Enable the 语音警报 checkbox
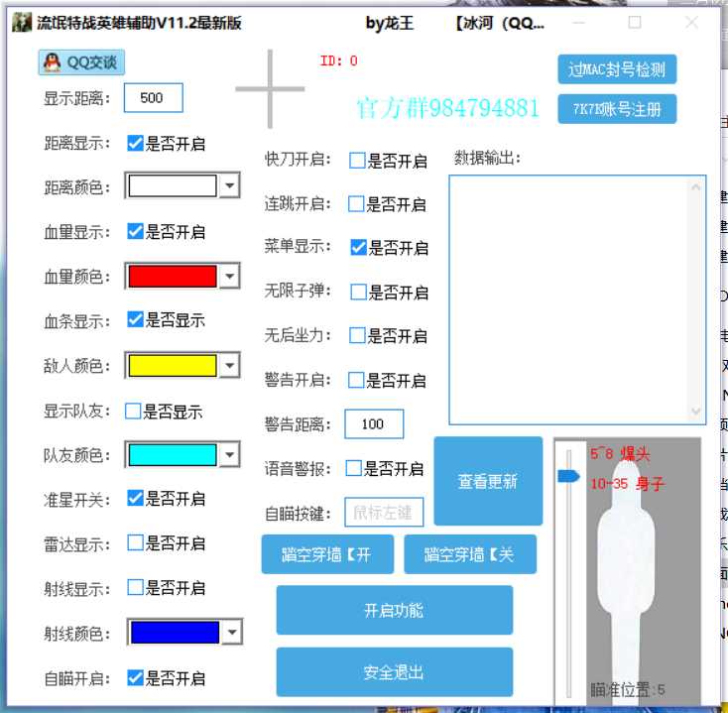The height and width of the screenshot is (713, 728). pyautogui.click(x=354, y=468)
